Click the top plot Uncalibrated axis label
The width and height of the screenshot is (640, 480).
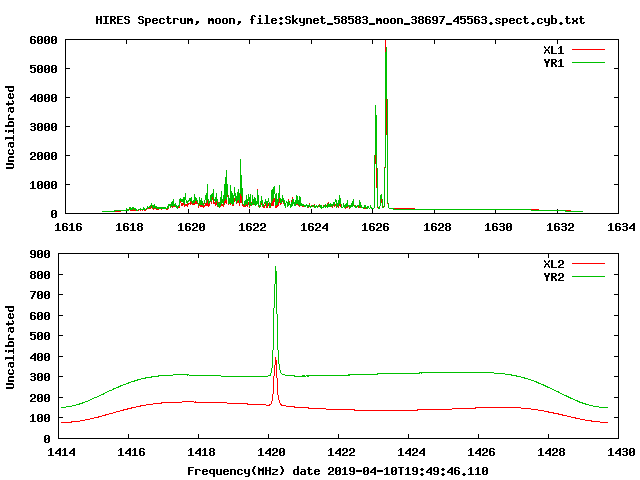(x=10, y=127)
